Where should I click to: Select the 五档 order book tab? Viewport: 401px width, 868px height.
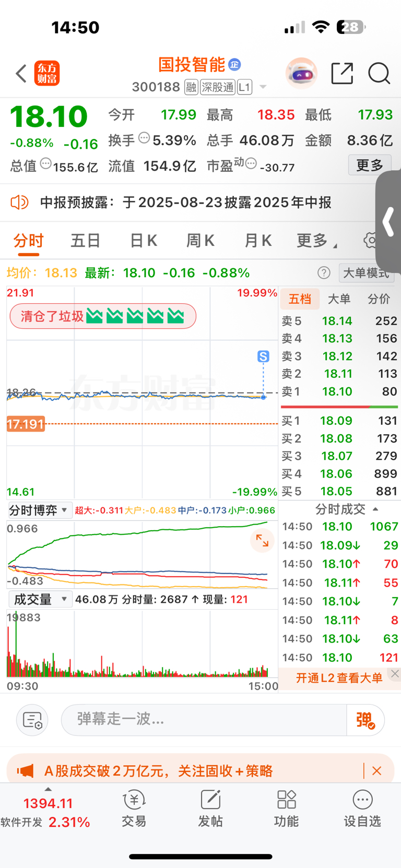pyautogui.click(x=300, y=299)
